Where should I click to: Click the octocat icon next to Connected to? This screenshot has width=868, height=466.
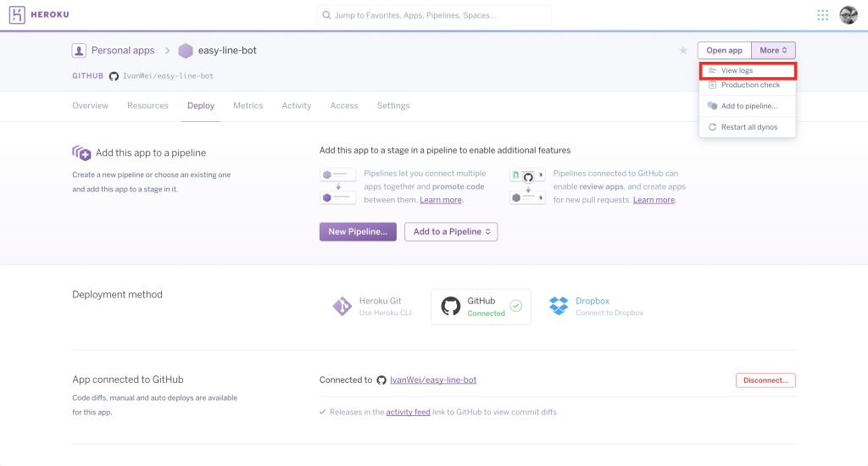381,380
